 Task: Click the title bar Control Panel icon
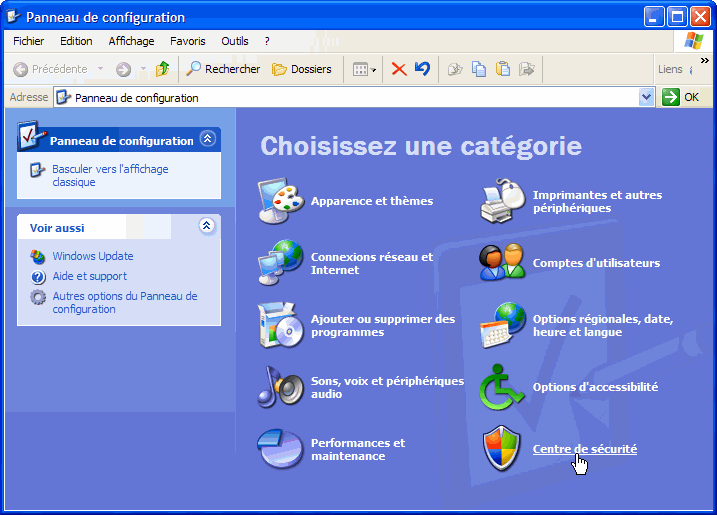[14, 16]
